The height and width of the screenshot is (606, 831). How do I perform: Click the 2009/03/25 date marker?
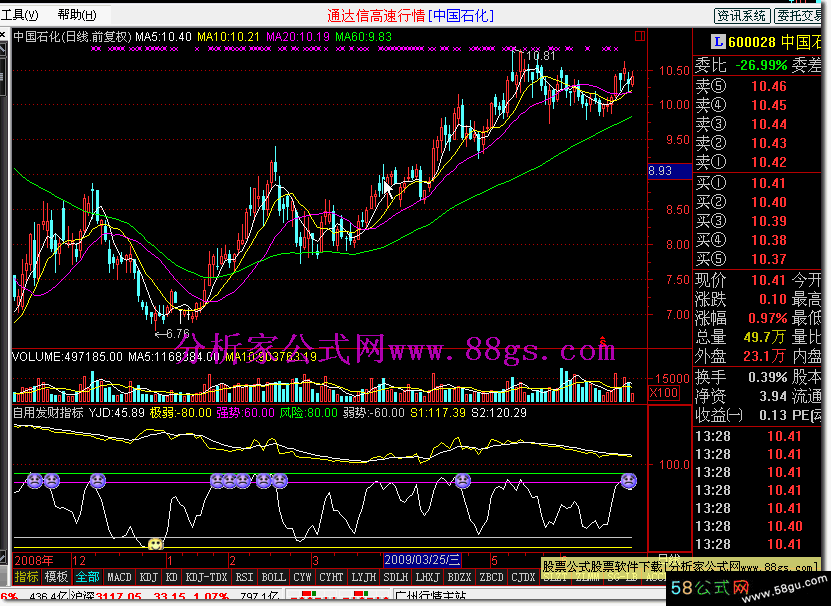tap(422, 560)
